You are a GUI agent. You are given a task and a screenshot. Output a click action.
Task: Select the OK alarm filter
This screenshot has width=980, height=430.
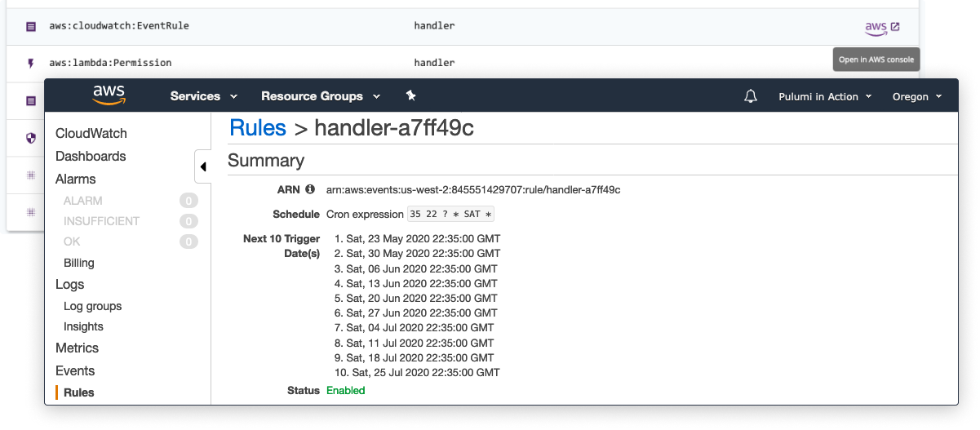[x=72, y=242]
